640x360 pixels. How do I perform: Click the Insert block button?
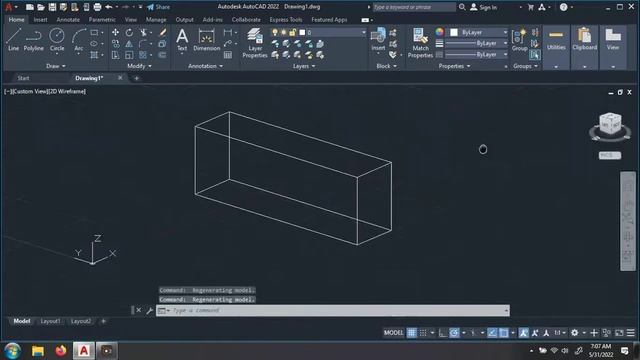click(378, 39)
